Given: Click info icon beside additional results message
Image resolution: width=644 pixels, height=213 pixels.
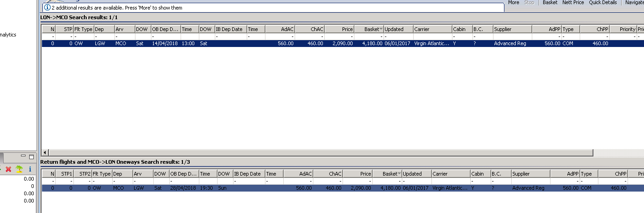Looking at the screenshot, I should pyautogui.click(x=47, y=8).
